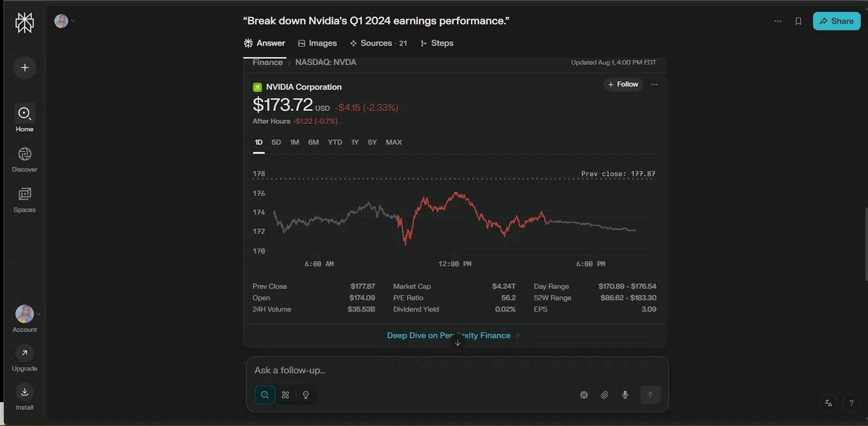This screenshot has width=868, height=426.
Task: Click the 52W Range value
Action: [628, 298]
